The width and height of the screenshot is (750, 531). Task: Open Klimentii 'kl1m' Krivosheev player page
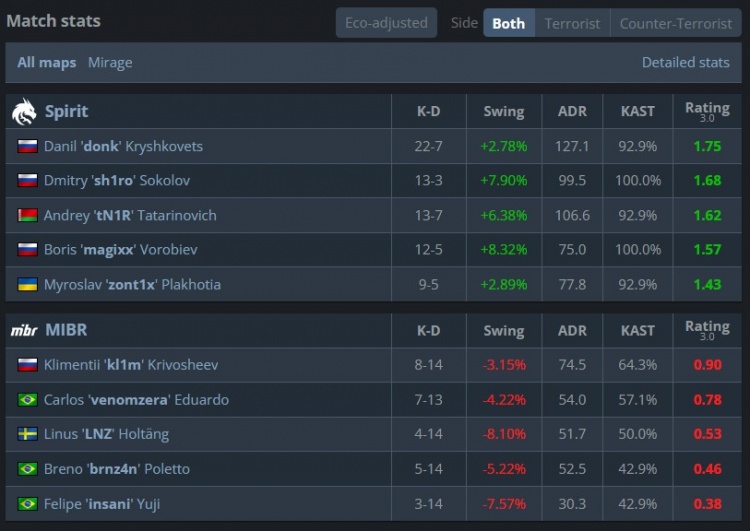131,365
